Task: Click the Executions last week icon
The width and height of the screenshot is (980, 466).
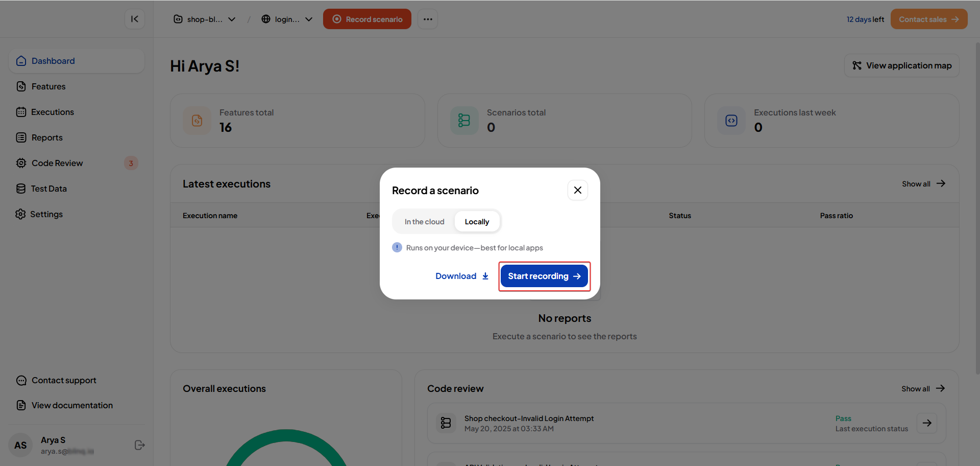Action: [x=731, y=121]
